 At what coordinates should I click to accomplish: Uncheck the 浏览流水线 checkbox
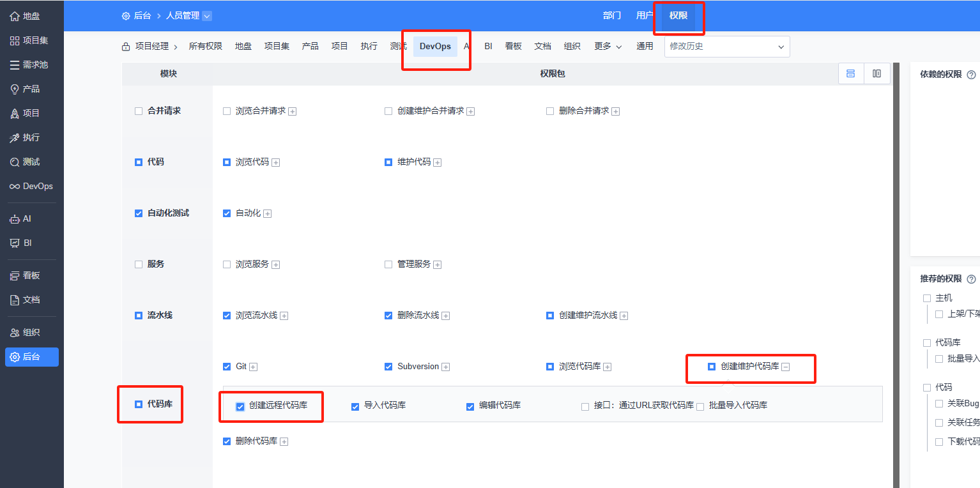click(x=227, y=316)
